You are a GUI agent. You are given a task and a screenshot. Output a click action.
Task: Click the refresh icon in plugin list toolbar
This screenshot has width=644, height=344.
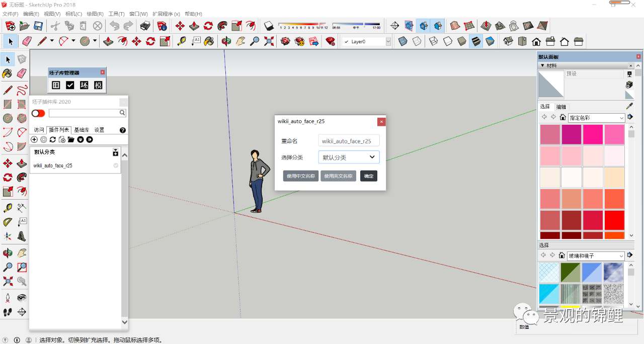point(52,139)
